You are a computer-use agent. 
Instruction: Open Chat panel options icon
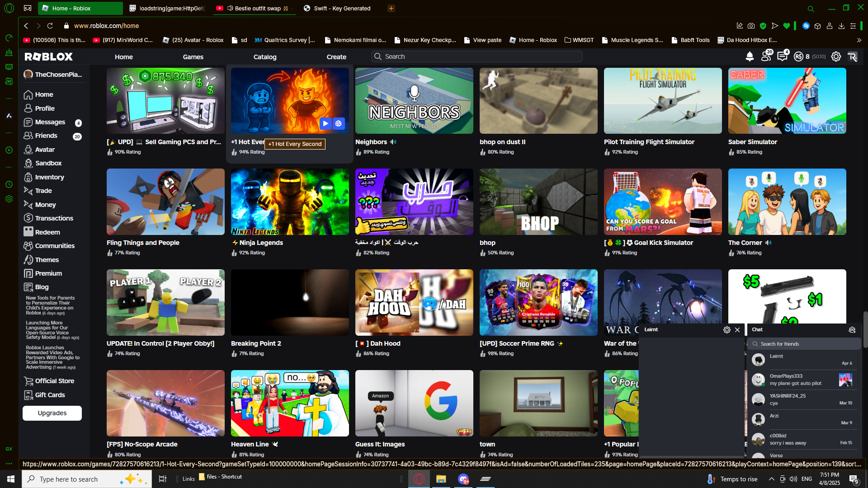click(852, 330)
